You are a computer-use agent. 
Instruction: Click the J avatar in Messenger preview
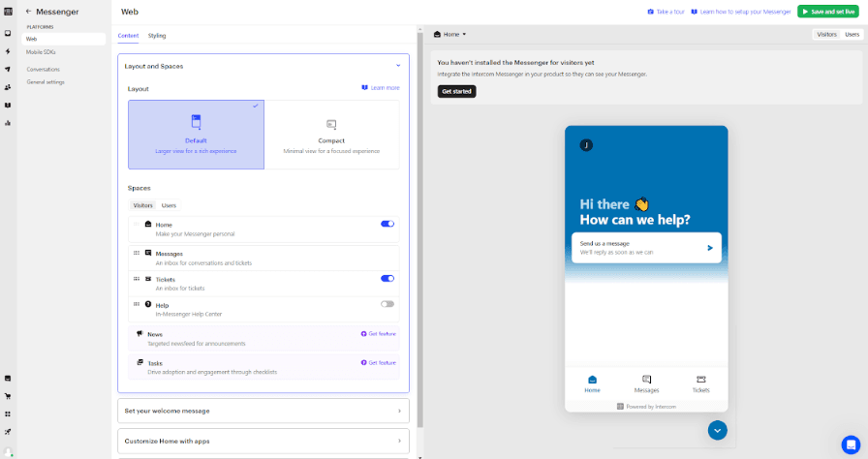click(586, 145)
